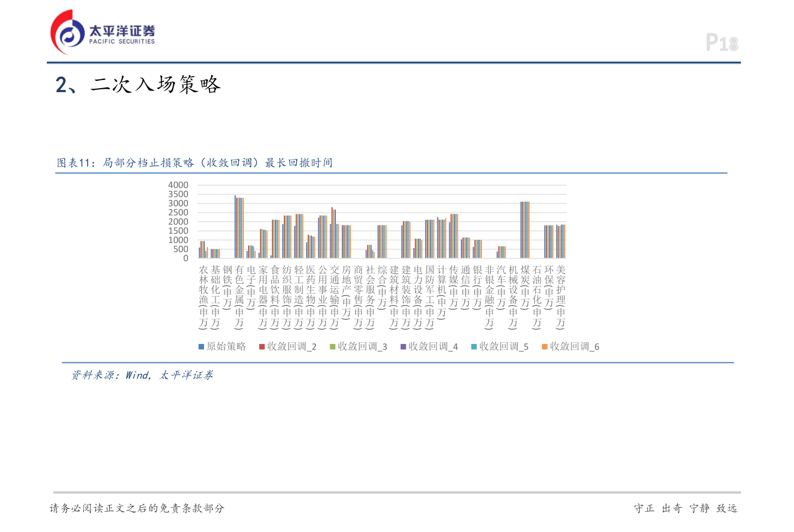Click the 家用电器 category axis label
Image resolution: width=794 pixels, height=532 pixels.
(x=263, y=297)
